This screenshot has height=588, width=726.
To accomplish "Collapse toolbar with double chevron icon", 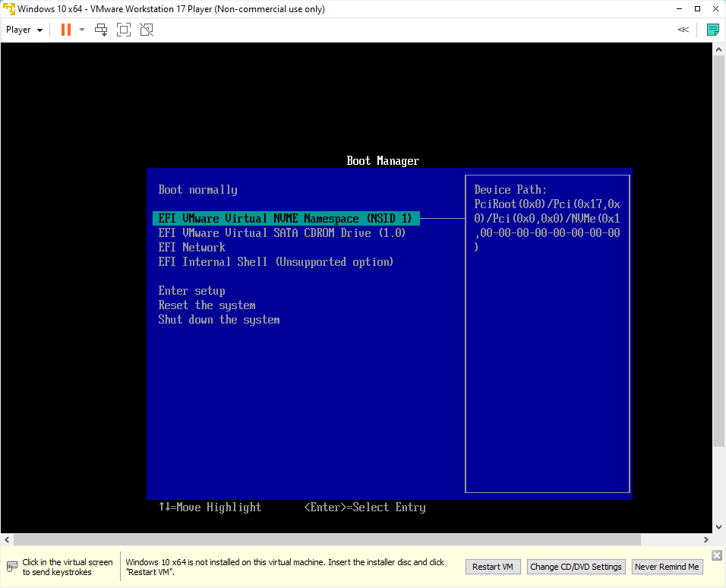I will pos(683,30).
